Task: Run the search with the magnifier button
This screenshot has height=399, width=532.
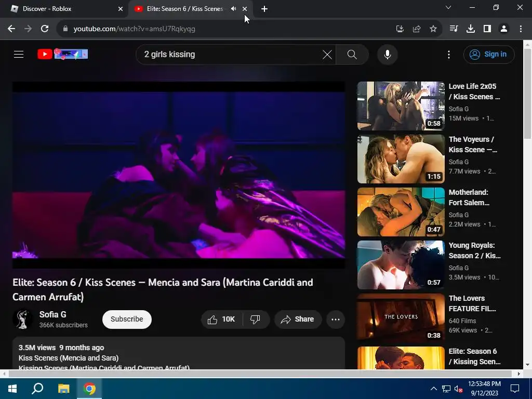Action: [x=352, y=54]
